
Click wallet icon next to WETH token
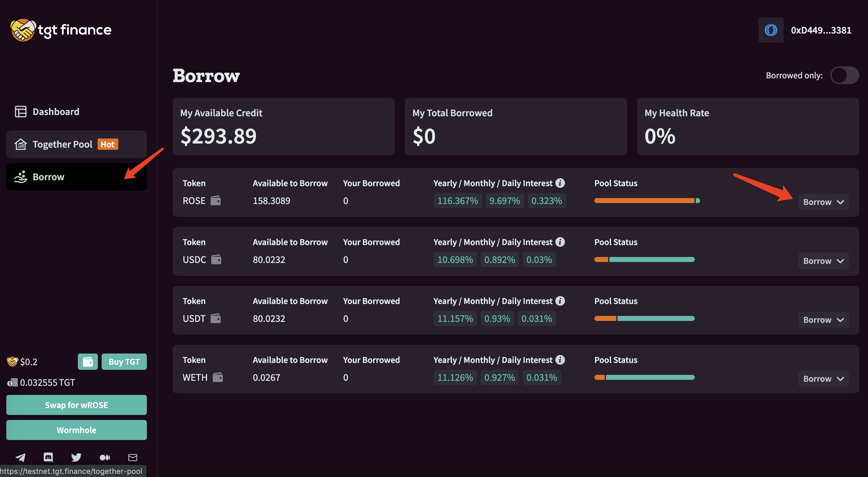(218, 377)
